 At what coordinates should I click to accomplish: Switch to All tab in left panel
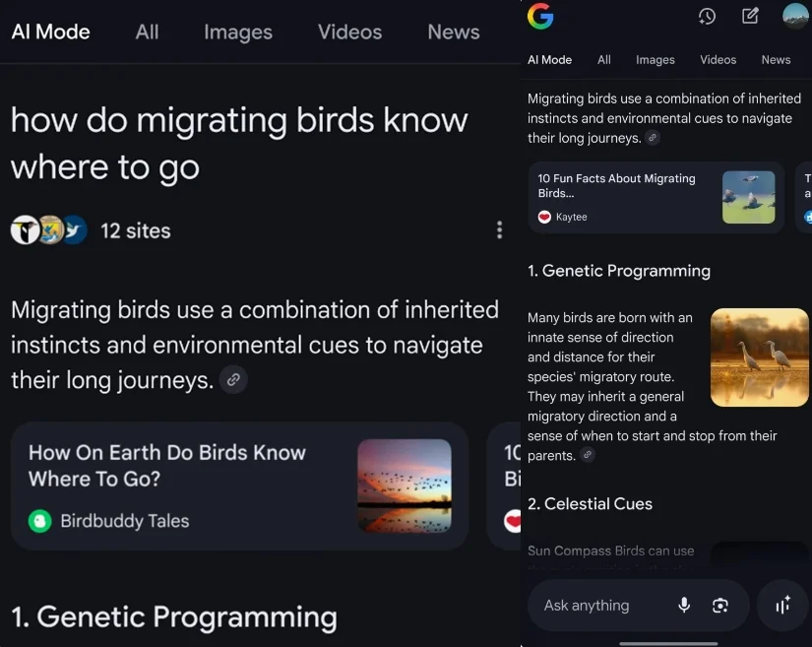pyautogui.click(x=147, y=32)
